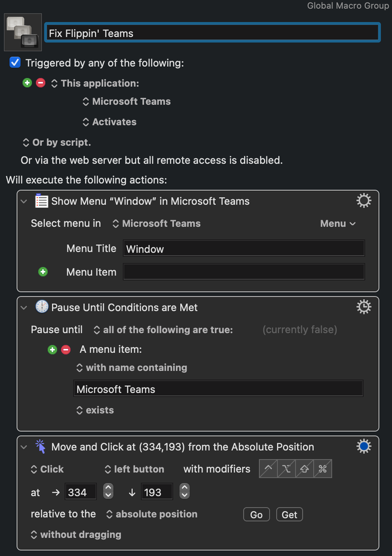Viewport: 392px width, 556px height.
Task: Toggle the 'Triggered by any' checkbox
Action: click(x=15, y=63)
